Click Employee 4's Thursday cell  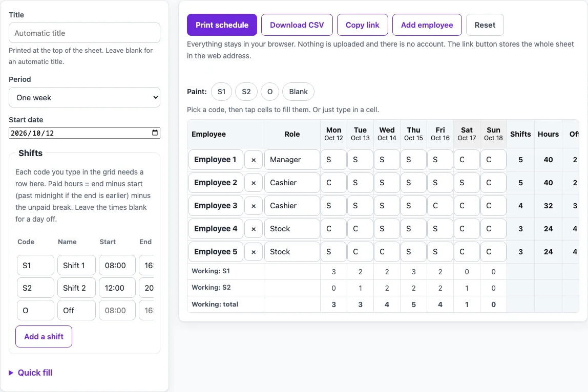point(414,229)
